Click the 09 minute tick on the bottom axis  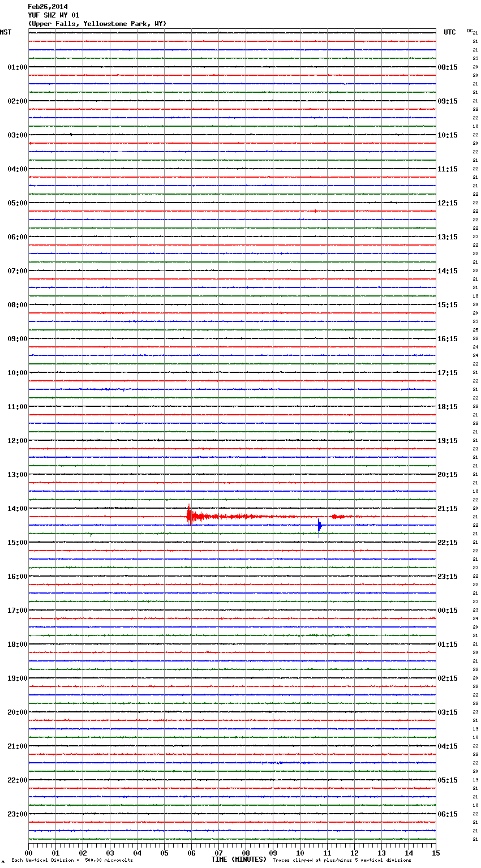tap(273, 853)
